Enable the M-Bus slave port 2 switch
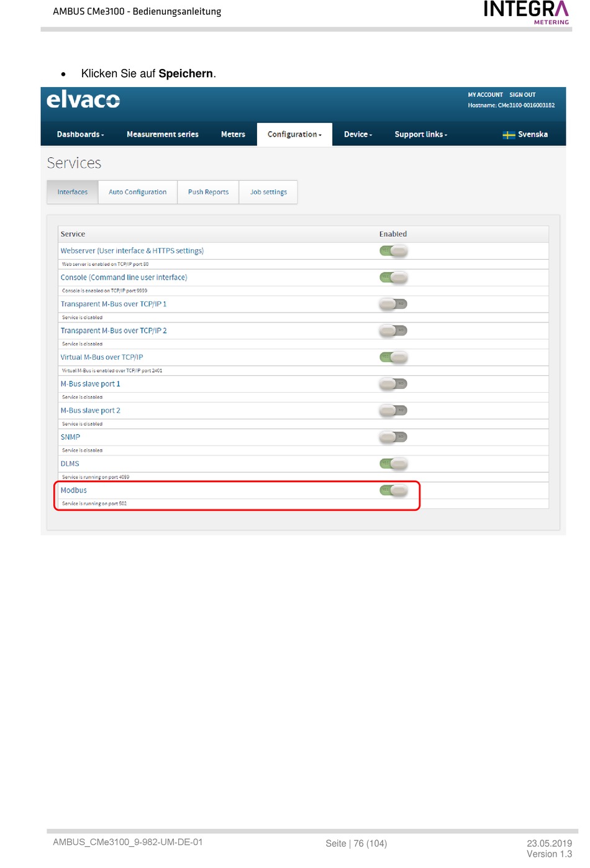Image resolution: width=590 pixels, height=868 pixels. pyautogui.click(x=393, y=411)
